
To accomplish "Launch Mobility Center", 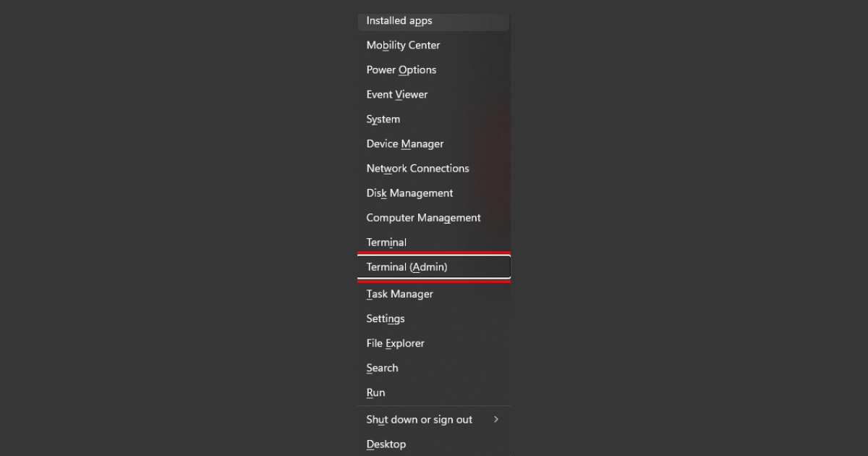I will tap(403, 45).
